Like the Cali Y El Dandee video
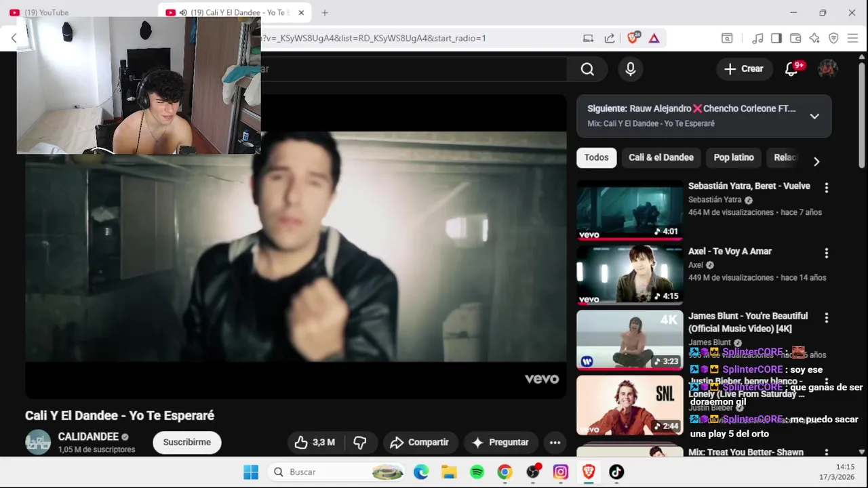Image resolution: width=868 pixels, height=488 pixels. point(315,443)
